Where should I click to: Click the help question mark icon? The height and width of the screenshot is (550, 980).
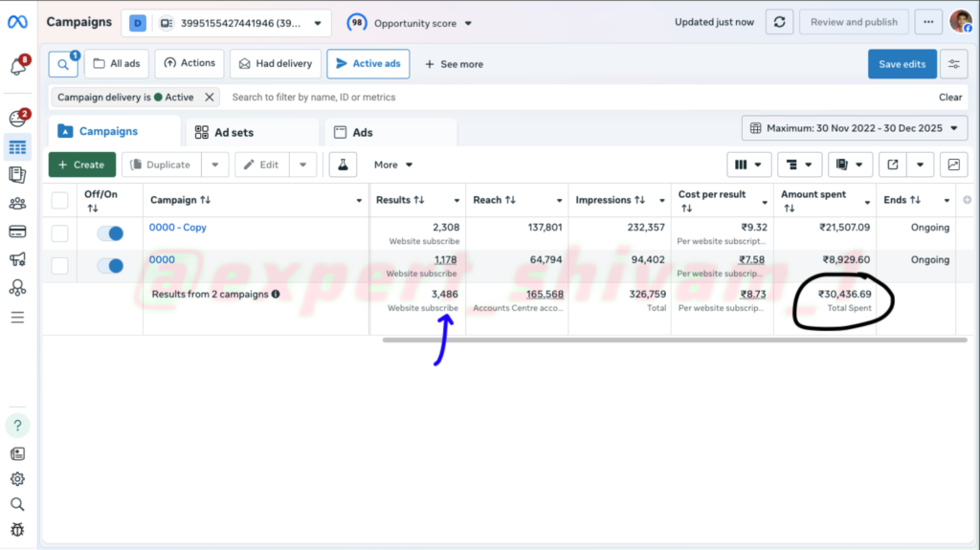click(x=17, y=426)
